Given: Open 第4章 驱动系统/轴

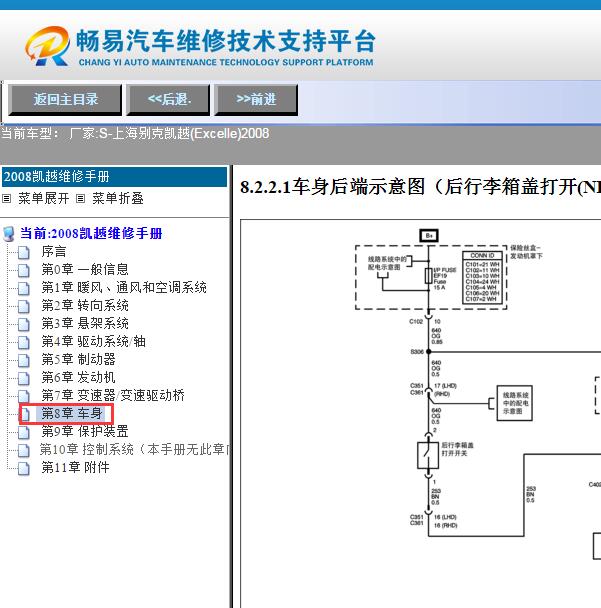Looking at the screenshot, I should coord(93,341).
